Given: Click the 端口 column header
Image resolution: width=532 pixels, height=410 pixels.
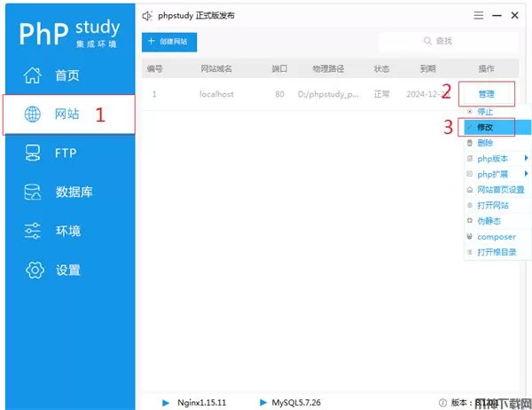Looking at the screenshot, I should point(279,69).
